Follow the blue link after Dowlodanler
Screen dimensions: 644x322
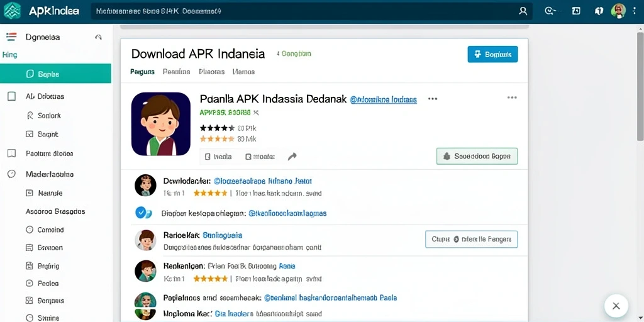[263, 180]
